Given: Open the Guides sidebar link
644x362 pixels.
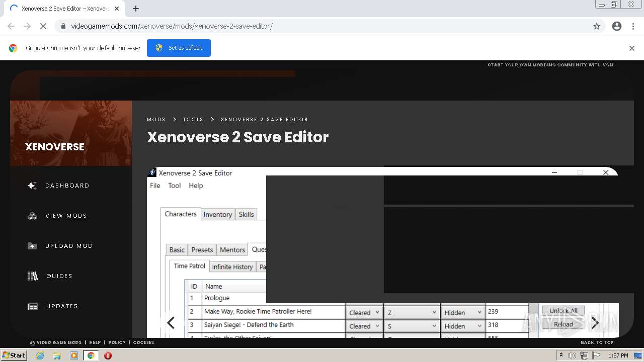Looking at the screenshot, I should pyautogui.click(x=59, y=276).
